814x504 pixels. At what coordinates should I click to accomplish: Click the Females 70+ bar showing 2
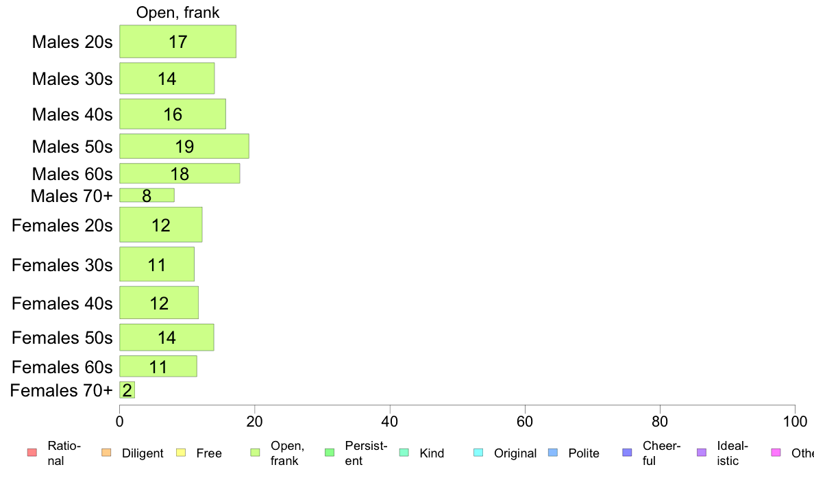click(x=127, y=390)
